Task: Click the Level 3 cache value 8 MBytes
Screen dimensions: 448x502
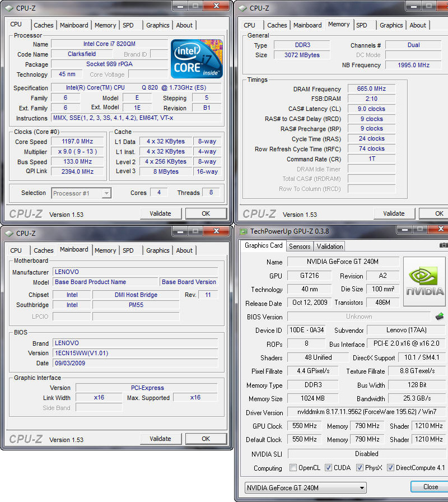Action: point(166,171)
